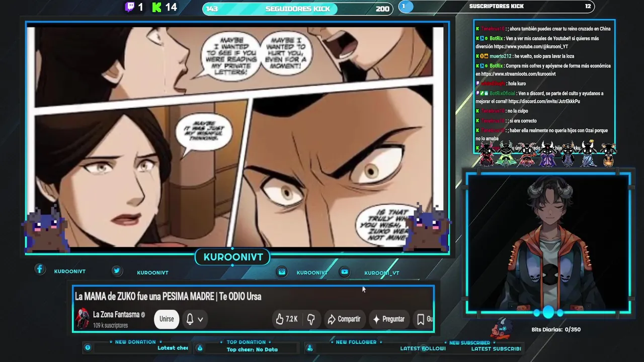Click the Instagram icon beside KUROONIVT
Screen dimensions: 644x362
[x=282, y=272]
